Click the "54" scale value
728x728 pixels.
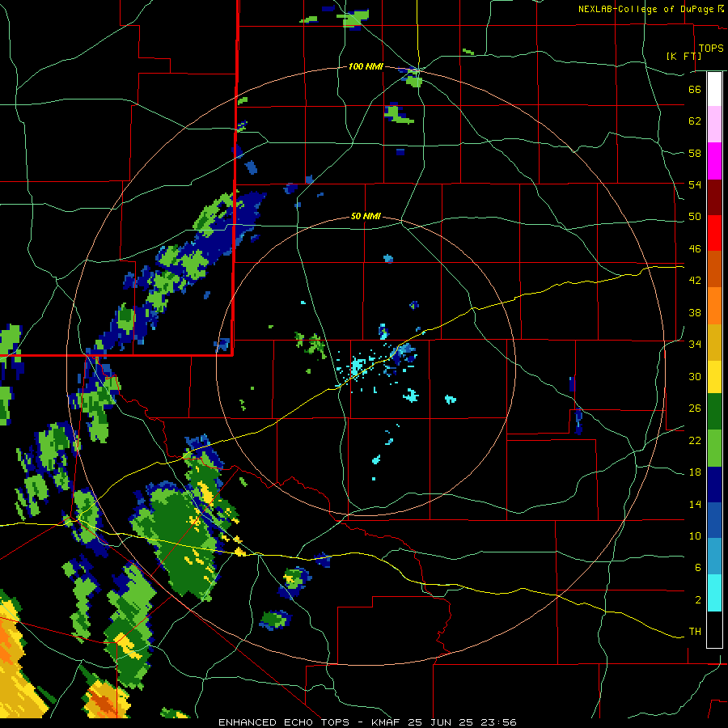point(695,184)
